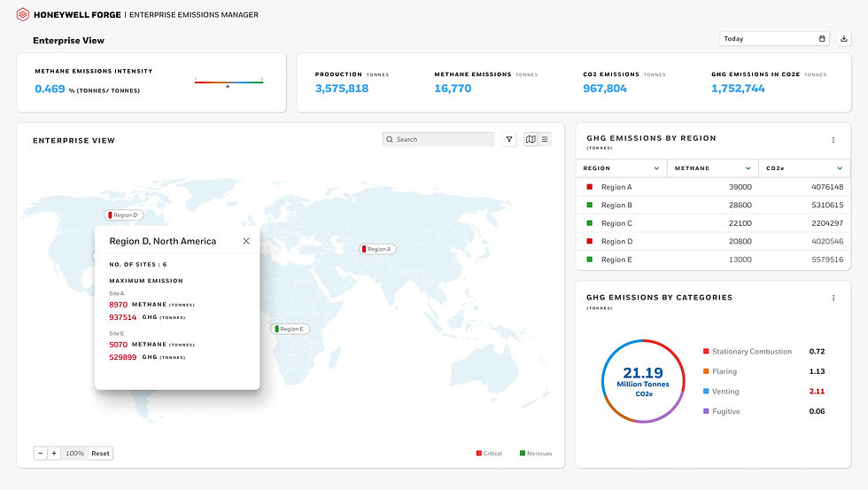The height and width of the screenshot is (490, 868).
Task: Click Flaring legend item
Action: click(x=719, y=371)
